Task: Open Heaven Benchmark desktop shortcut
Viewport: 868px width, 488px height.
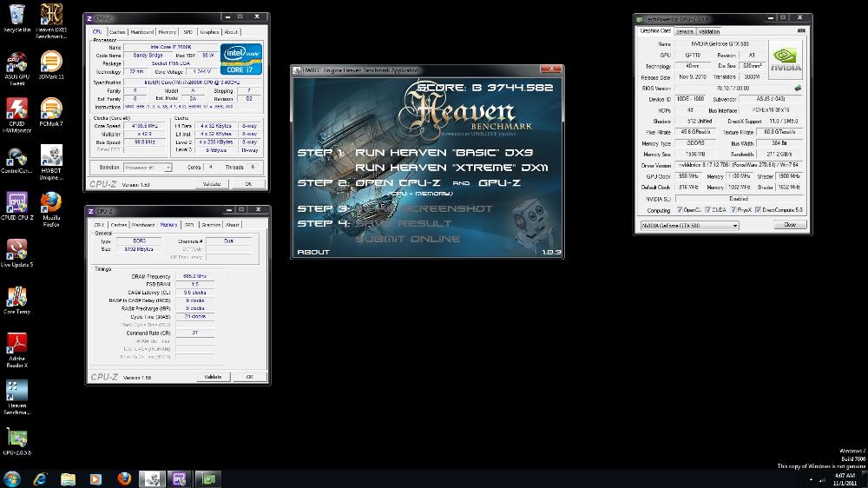Action: click(x=16, y=397)
